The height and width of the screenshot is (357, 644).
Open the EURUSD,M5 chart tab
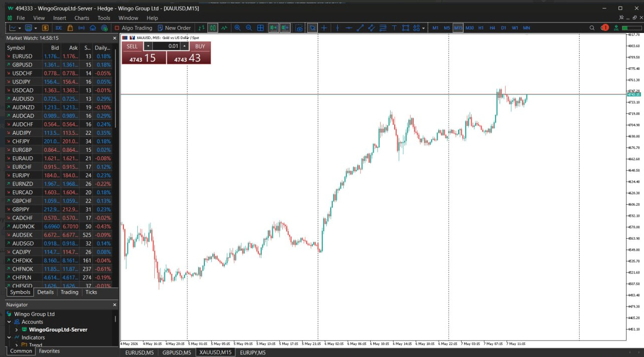pos(139,353)
